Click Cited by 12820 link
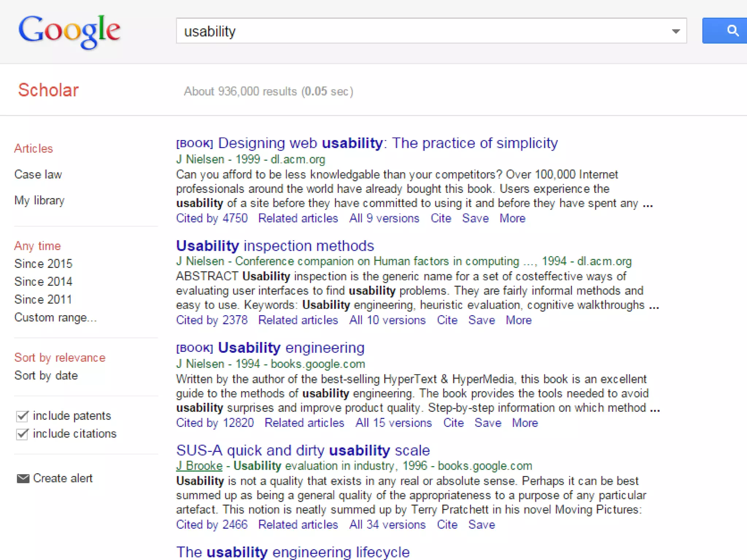The image size is (747, 560). [215, 423]
